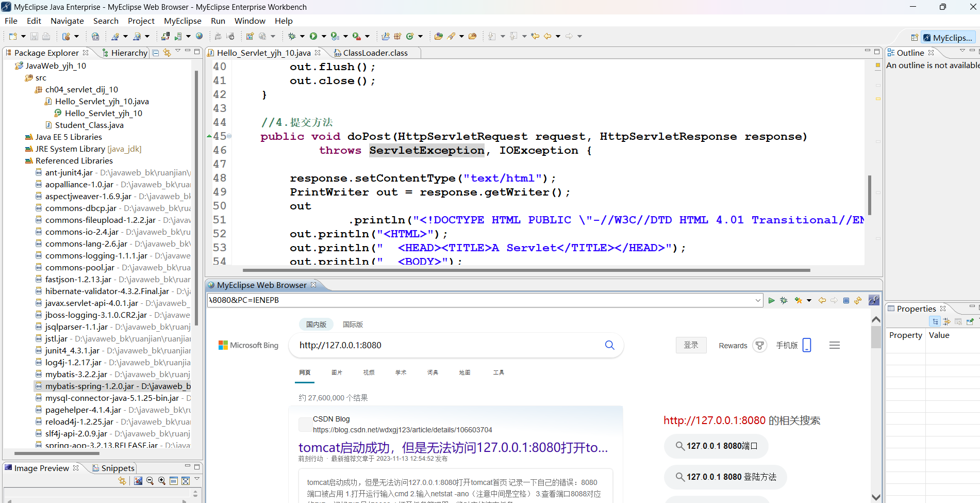Click the external tools run icon in toolbar
This screenshot has height=503, width=980.
[x=356, y=36]
